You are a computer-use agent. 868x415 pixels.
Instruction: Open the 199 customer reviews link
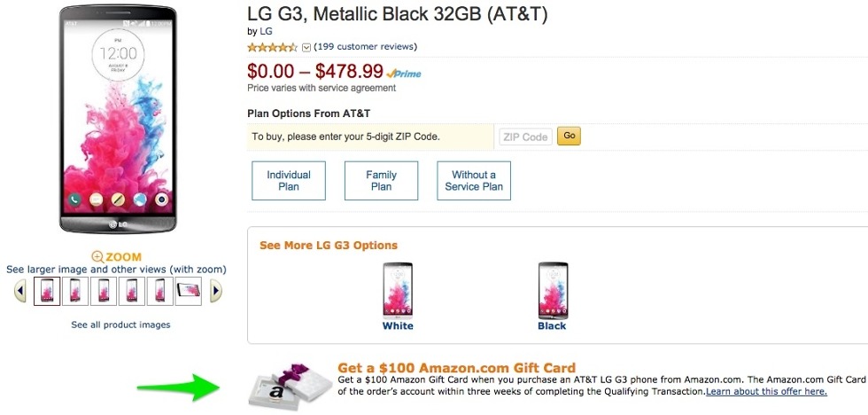[x=365, y=47]
